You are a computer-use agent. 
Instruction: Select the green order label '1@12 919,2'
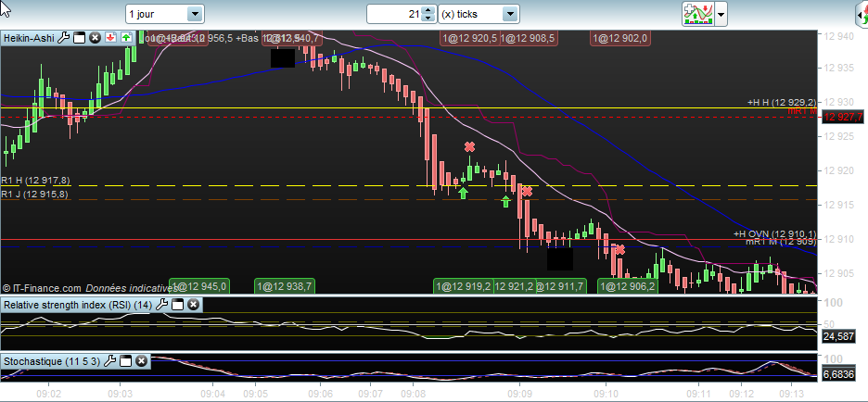(464, 286)
